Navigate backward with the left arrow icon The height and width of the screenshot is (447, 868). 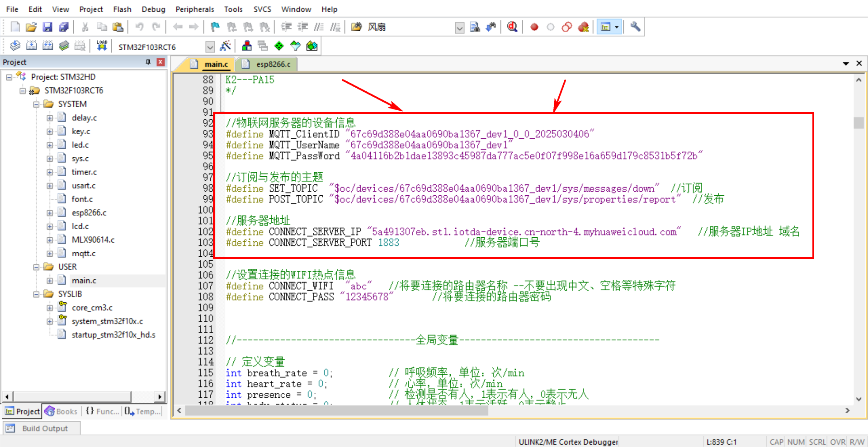[178, 27]
